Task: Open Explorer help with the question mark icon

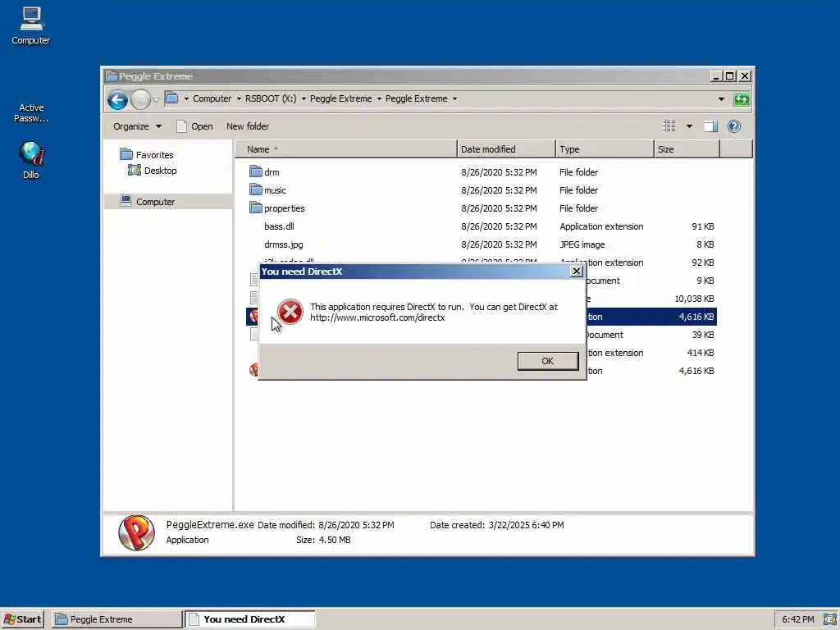Action: [x=734, y=126]
